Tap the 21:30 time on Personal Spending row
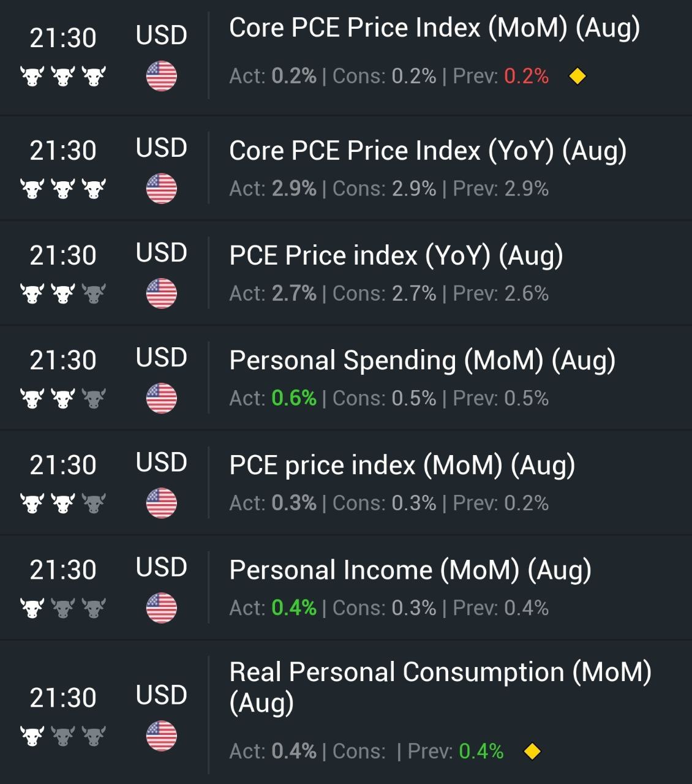The width and height of the screenshot is (692, 784). click(63, 360)
